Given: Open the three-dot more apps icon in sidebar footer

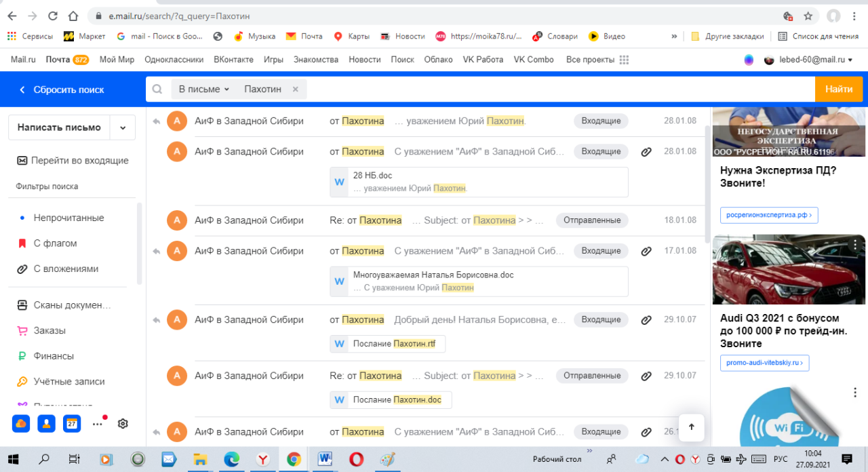Looking at the screenshot, I should pyautogui.click(x=98, y=423).
